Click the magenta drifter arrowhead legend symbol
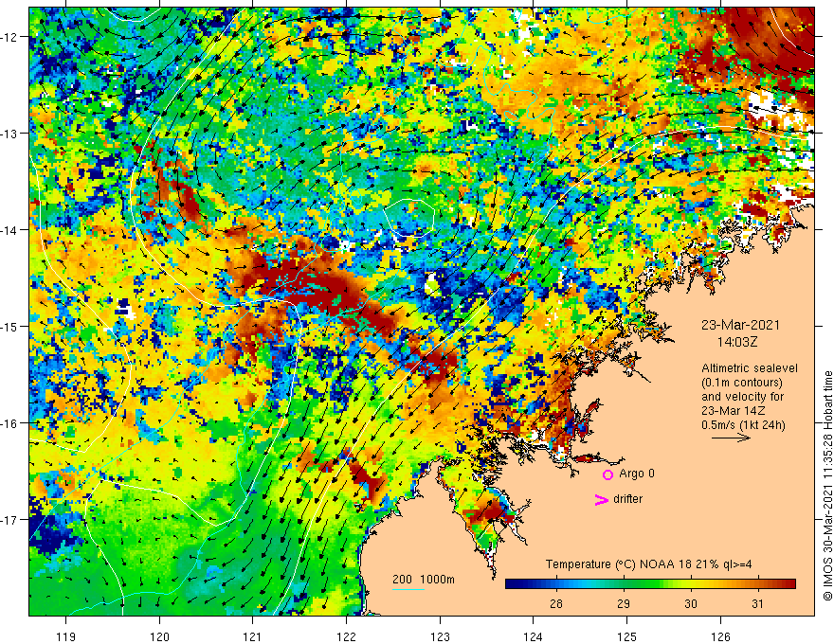 point(602,499)
